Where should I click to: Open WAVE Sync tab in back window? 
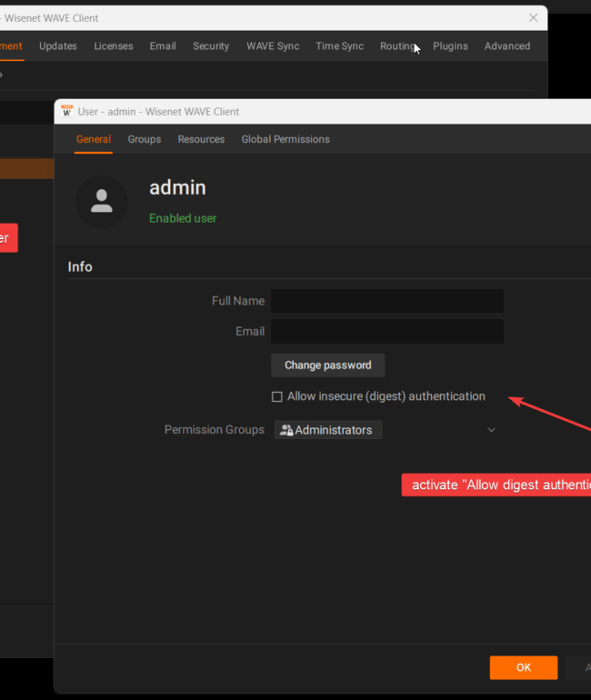(273, 46)
